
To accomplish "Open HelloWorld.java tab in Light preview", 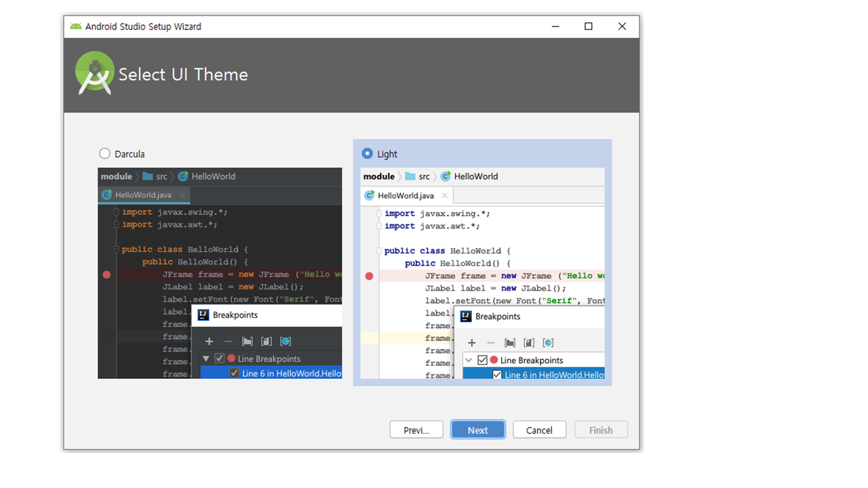I will [405, 195].
